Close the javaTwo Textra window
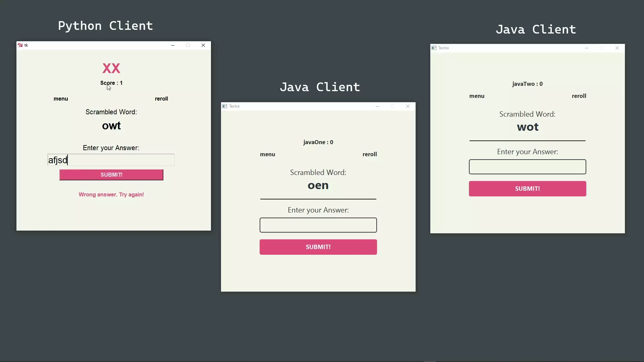This screenshot has width=644, height=362. [617, 48]
